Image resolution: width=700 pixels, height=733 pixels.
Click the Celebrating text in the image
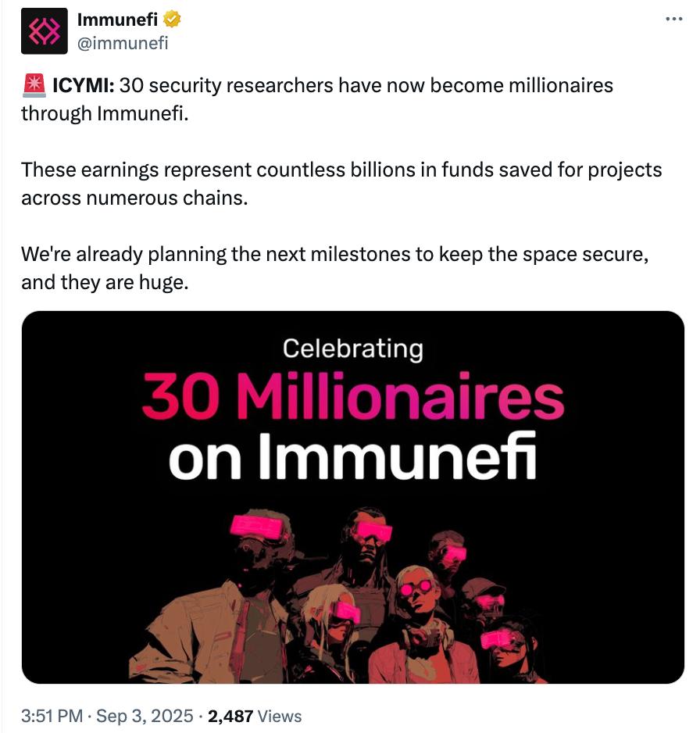pyautogui.click(x=353, y=349)
